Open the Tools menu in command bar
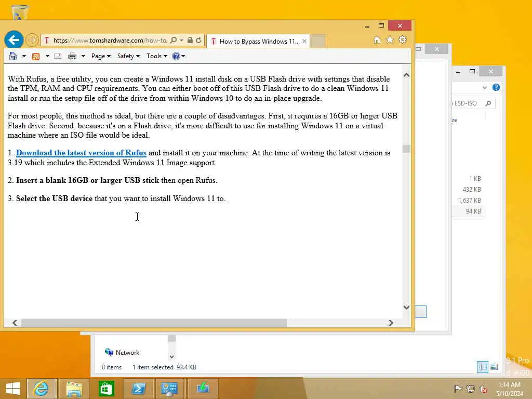This screenshot has height=399, width=532. (x=156, y=56)
